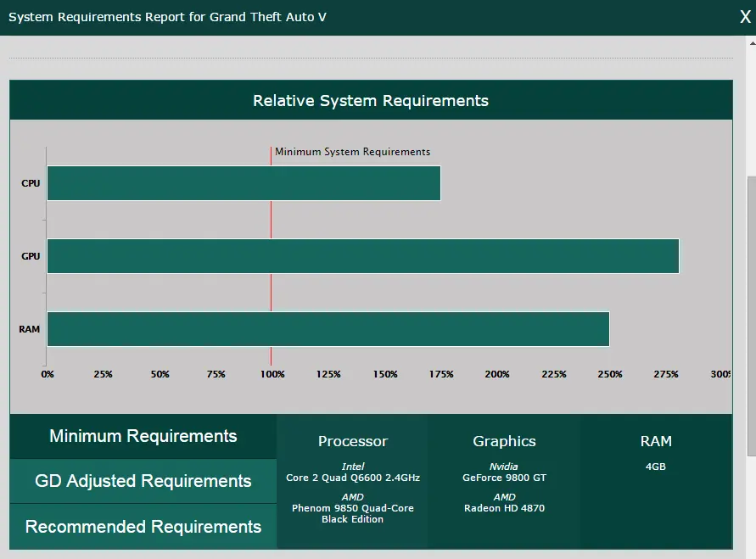Image resolution: width=756 pixels, height=559 pixels.
Task: Click the 250% axis label
Action: tap(610, 374)
